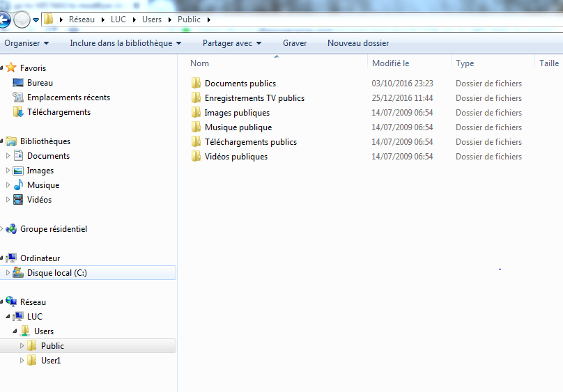Viewport: 563px width, 392px height.
Task: Expand the User1 folder in the tree
Action: click(22, 361)
